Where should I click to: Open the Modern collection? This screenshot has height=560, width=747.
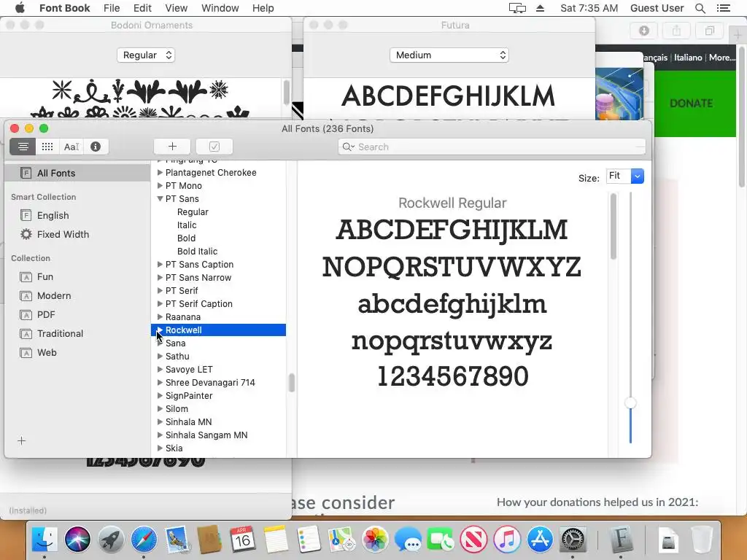(x=54, y=296)
